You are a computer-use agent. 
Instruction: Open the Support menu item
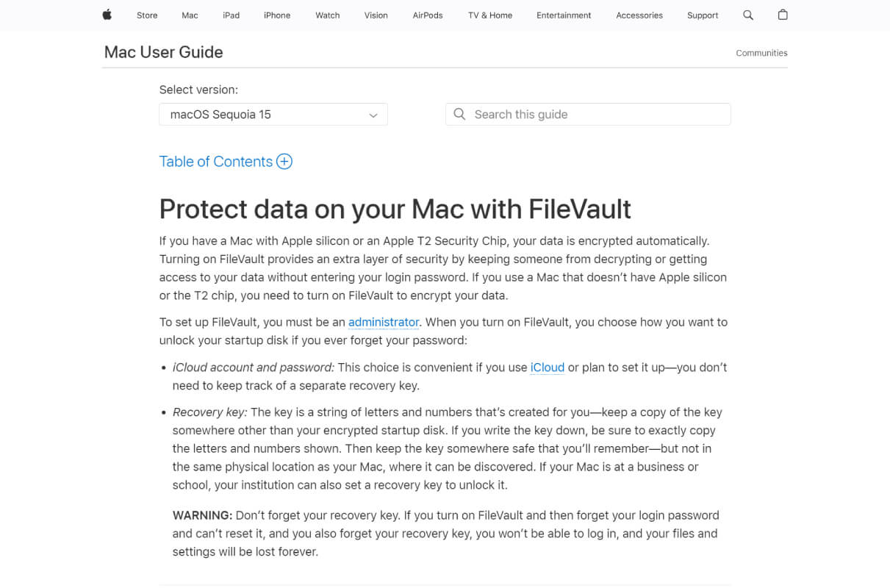pyautogui.click(x=703, y=15)
